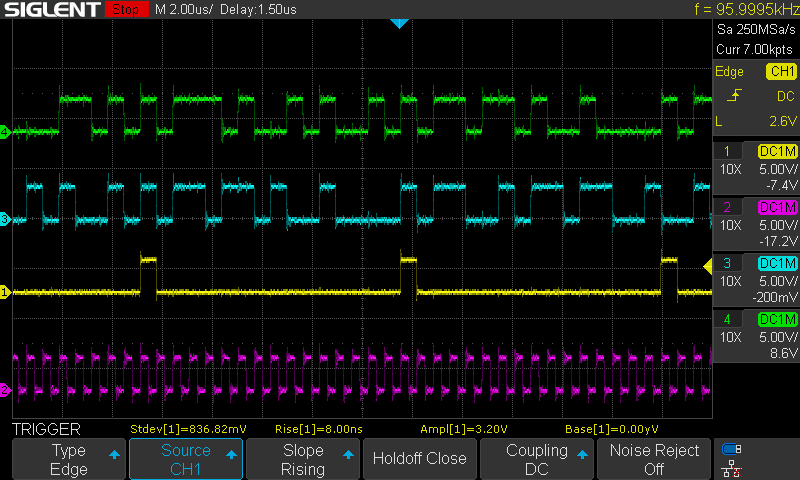Open the Source CH1 selector
800x480 pixels.
(186, 459)
